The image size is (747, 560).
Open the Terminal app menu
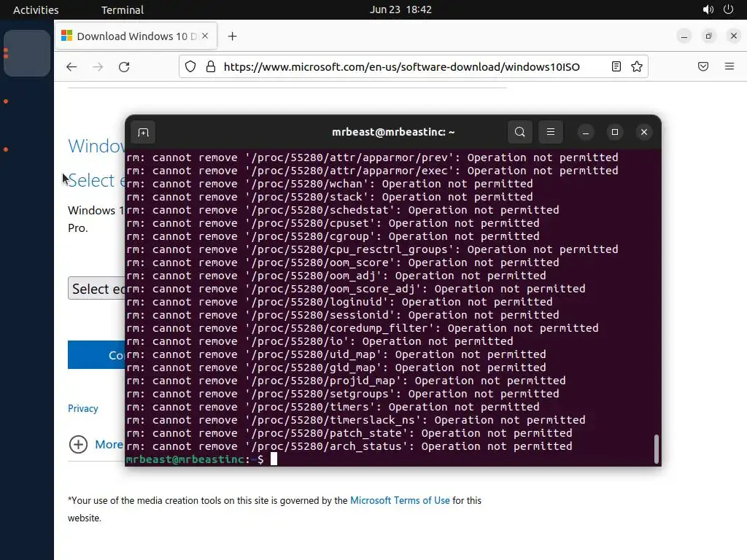[x=123, y=9]
